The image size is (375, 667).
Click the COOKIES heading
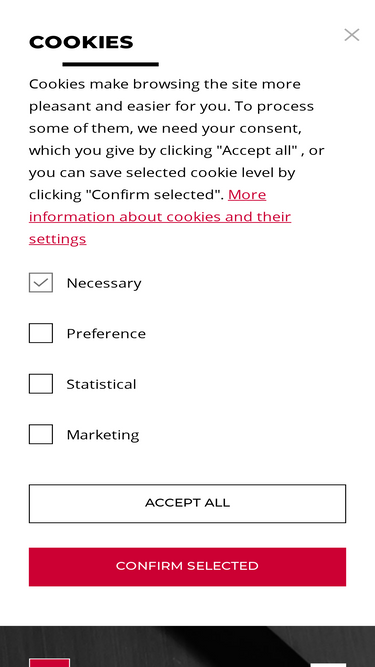point(81,42)
